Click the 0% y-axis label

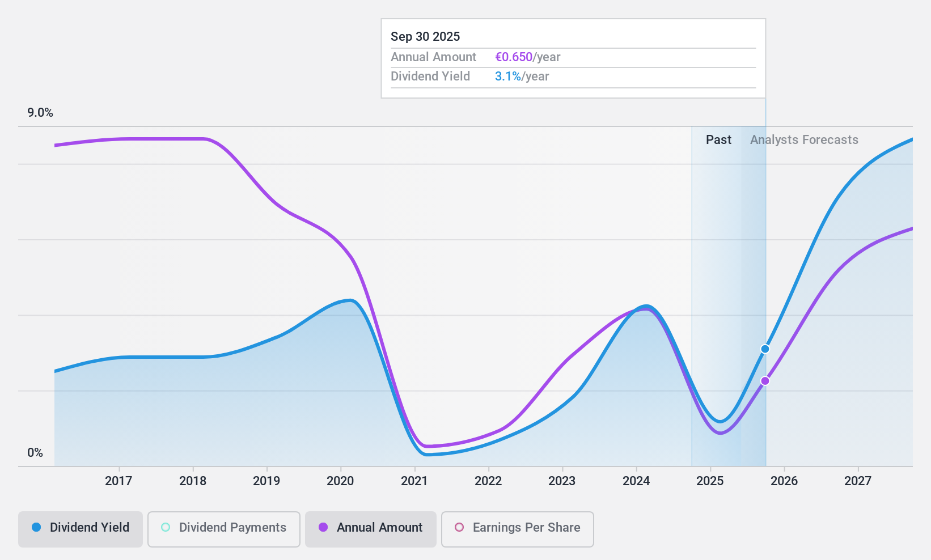35,453
